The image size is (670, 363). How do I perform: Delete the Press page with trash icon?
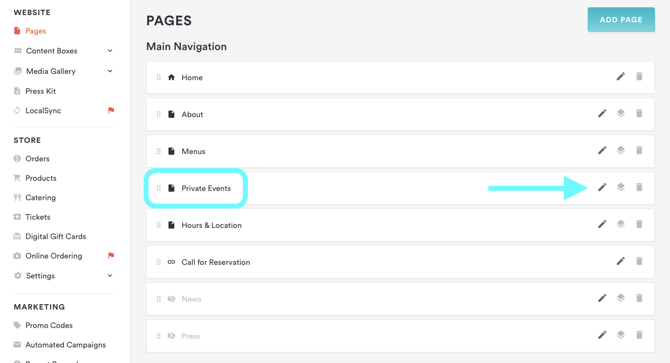[639, 335]
